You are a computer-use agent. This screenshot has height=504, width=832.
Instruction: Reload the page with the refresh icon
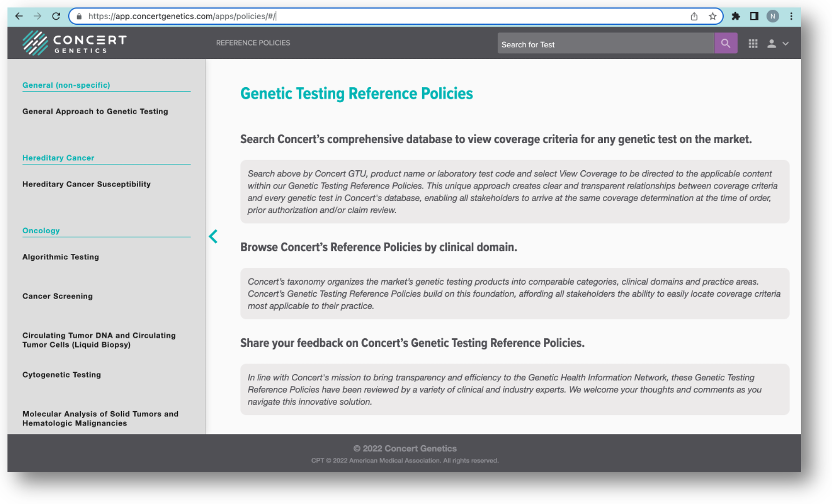(x=56, y=16)
